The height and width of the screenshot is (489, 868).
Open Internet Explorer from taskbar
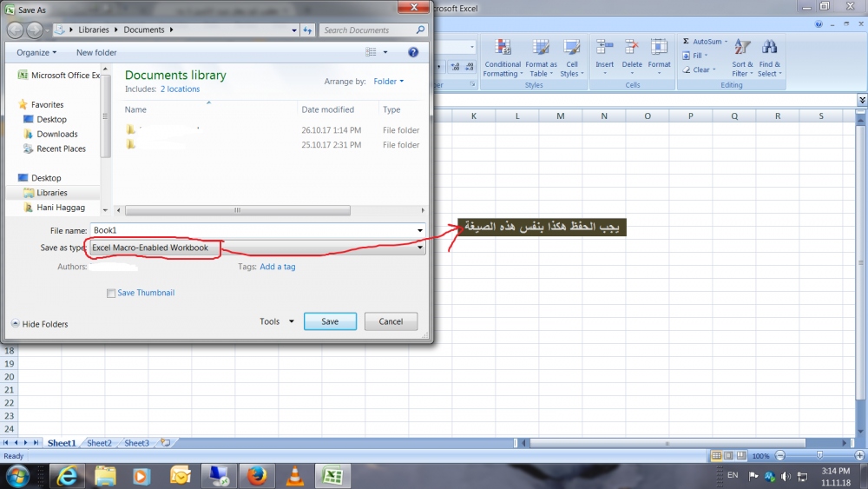point(68,476)
